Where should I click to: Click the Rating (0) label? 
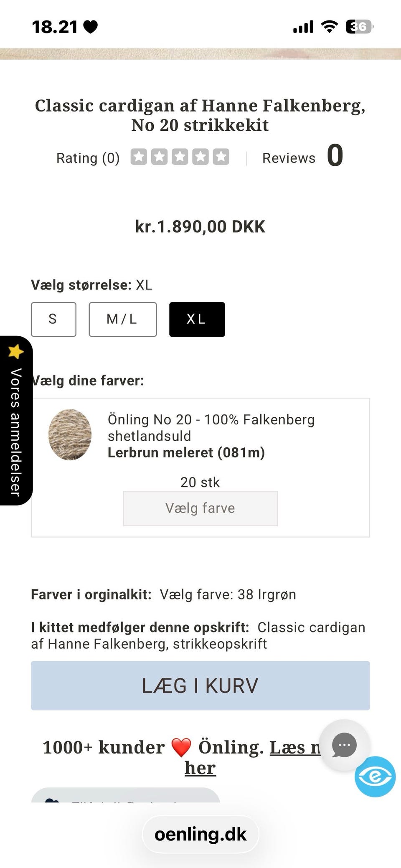click(x=88, y=158)
